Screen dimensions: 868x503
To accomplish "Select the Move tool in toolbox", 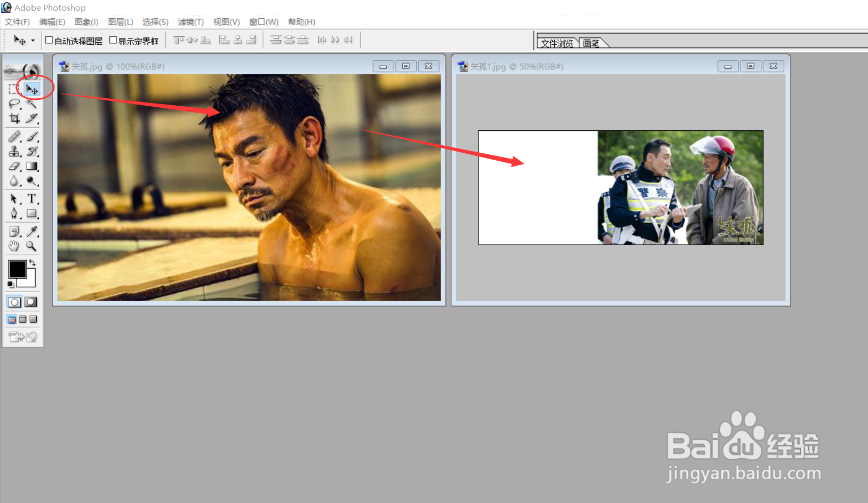I will (x=32, y=89).
